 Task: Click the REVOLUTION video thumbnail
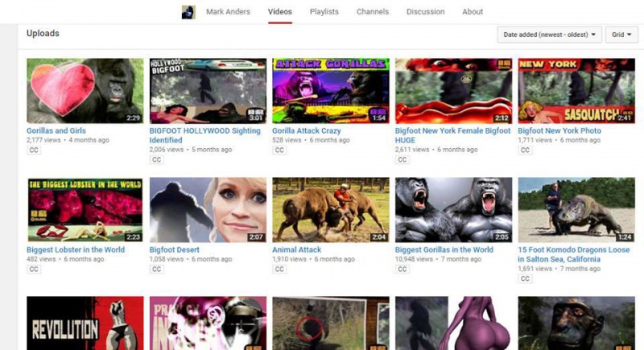(85, 323)
